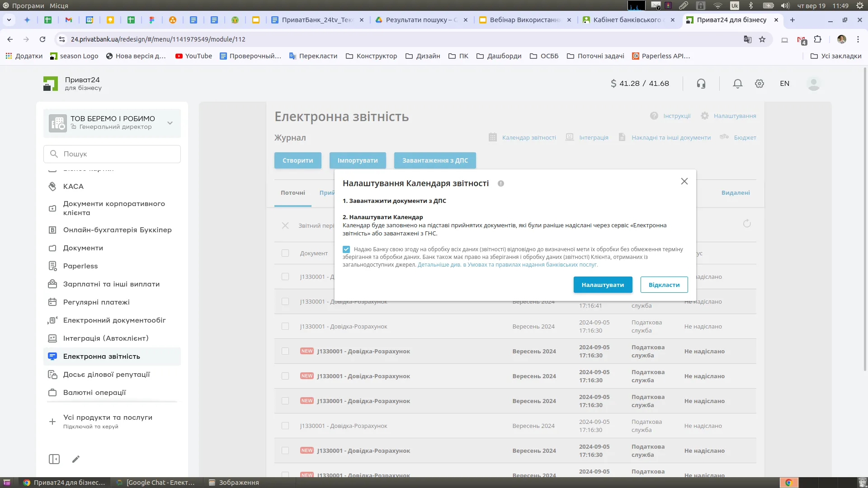
Task: Uncheck the data processing consent checkbox
Action: (346, 249)
